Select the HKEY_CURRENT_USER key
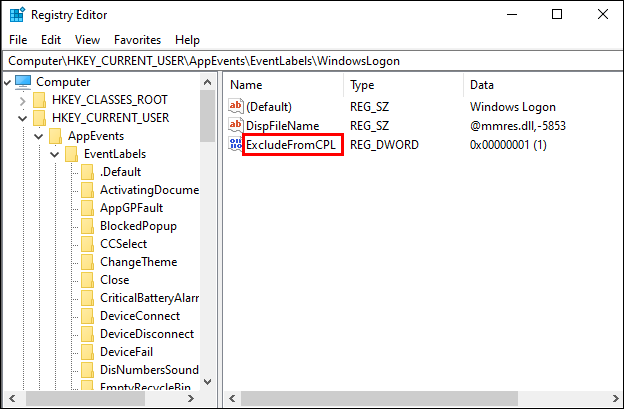 pos(111,118)
